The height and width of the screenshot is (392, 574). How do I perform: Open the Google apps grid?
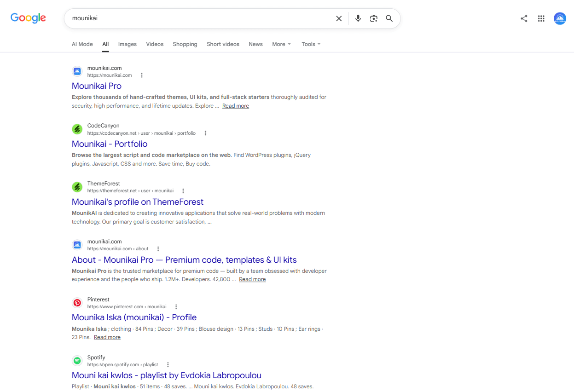coord(541,18)
